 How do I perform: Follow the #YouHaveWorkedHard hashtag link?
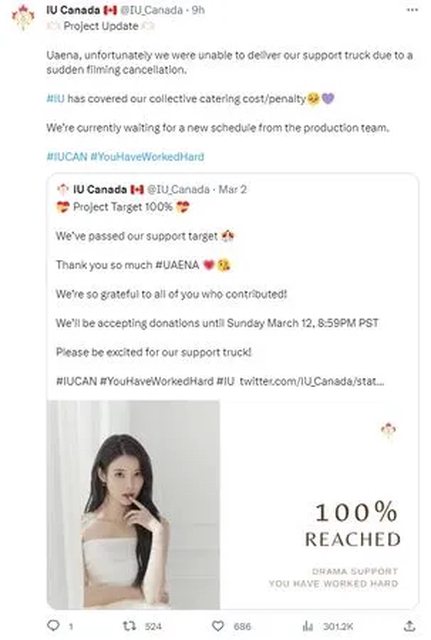(x=147, y=157)
